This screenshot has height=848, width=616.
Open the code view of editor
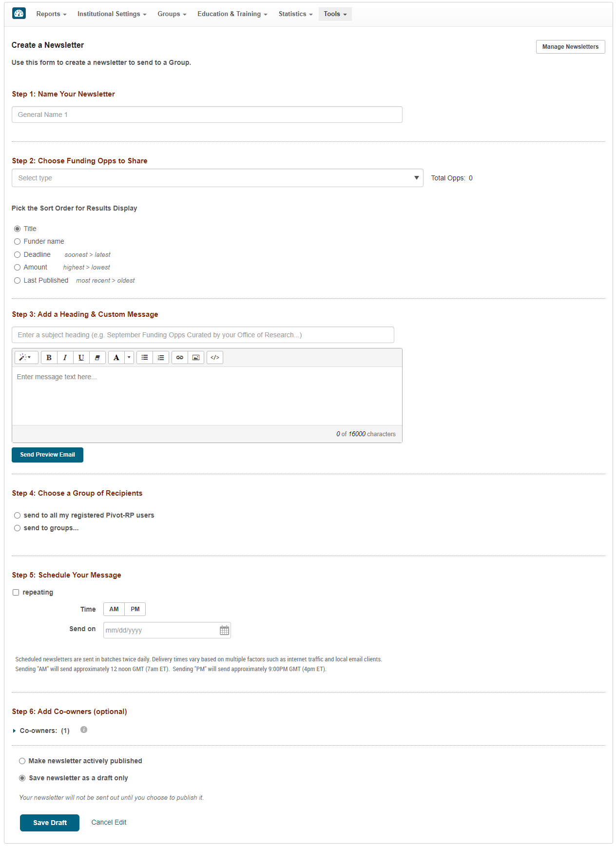[215, 358]
